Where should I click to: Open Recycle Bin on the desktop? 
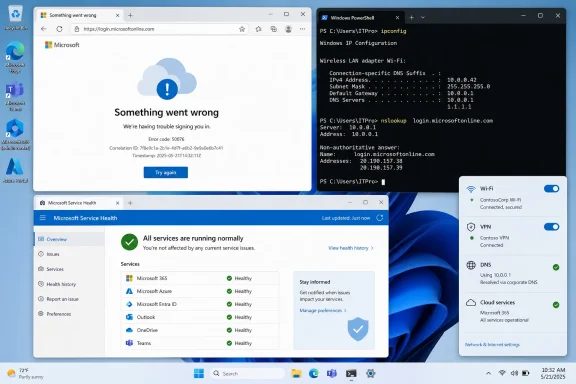pyautogui.click(x=15, y=18)
